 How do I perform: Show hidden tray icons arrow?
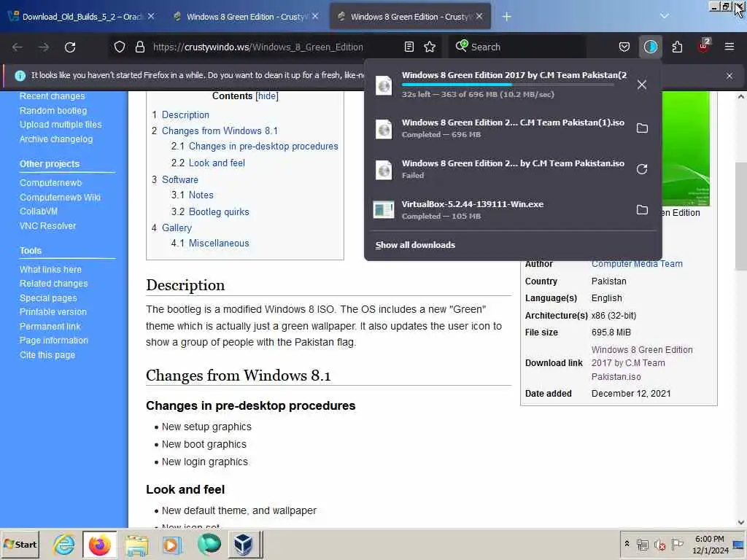[x=627, y=544]
